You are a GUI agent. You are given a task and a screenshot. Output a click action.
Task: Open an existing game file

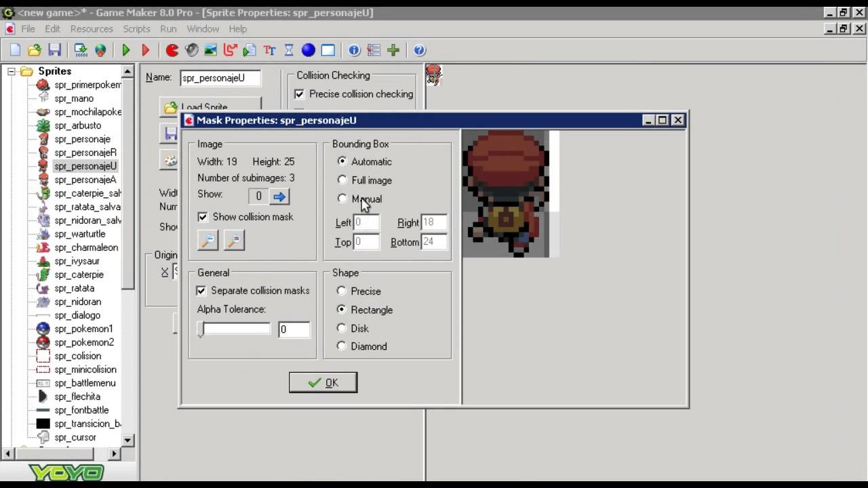pos(35,50)
